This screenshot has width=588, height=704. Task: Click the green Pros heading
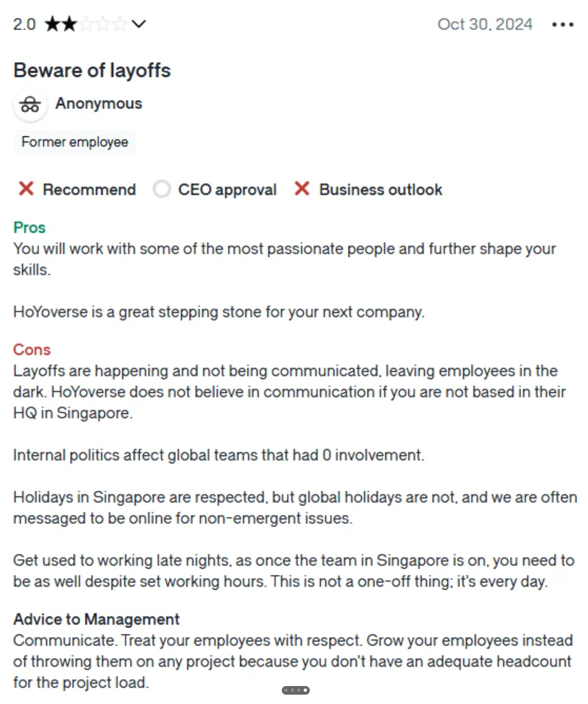[x=29, y=227]
